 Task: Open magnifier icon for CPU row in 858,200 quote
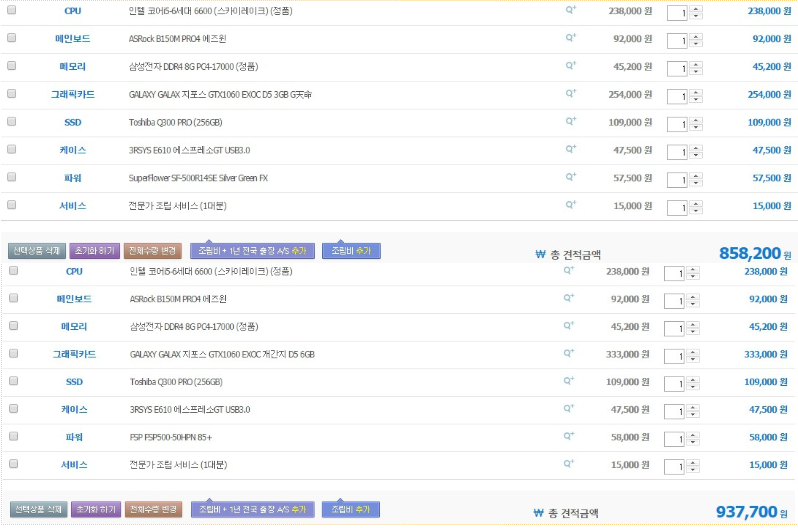(571, 9)
